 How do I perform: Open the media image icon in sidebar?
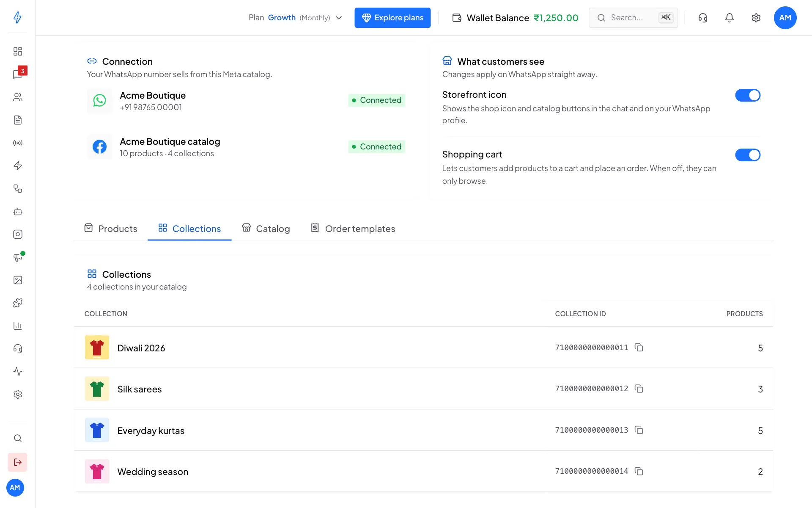tap(17, 280)
